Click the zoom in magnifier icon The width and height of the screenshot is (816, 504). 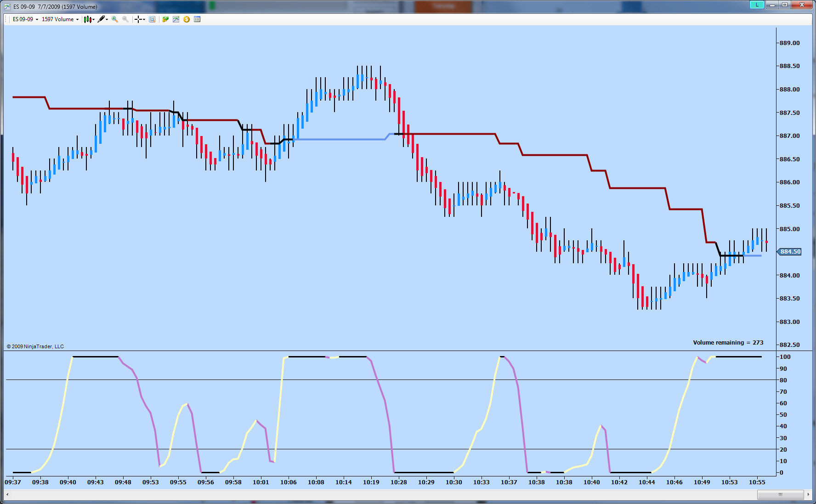(115, 19)
